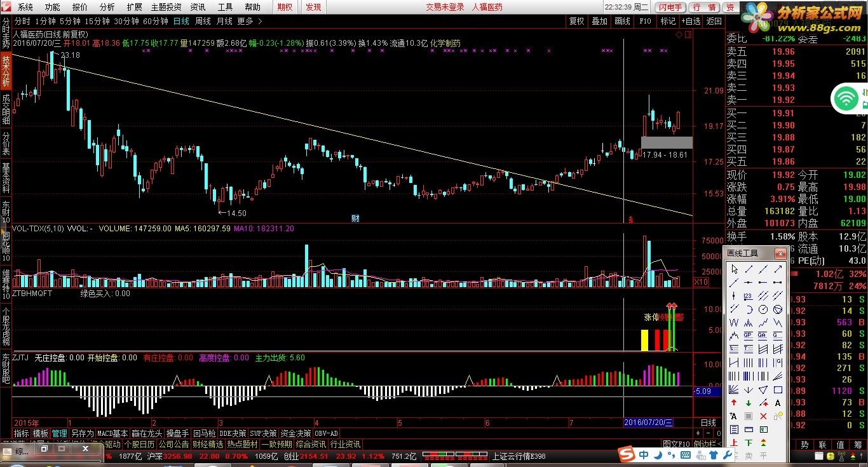Select the OBV-AD indicator tab

click(x=326, y=433)
